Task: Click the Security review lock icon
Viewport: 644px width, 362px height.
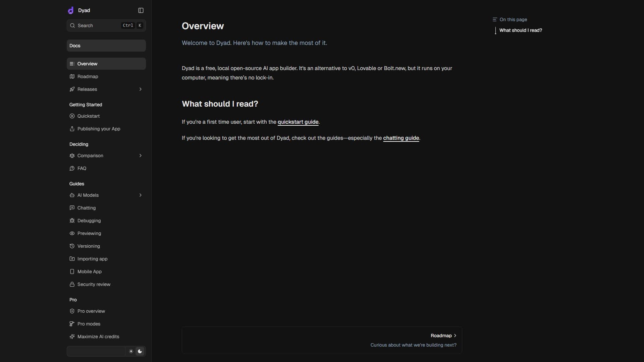Action: click(72, 284)
